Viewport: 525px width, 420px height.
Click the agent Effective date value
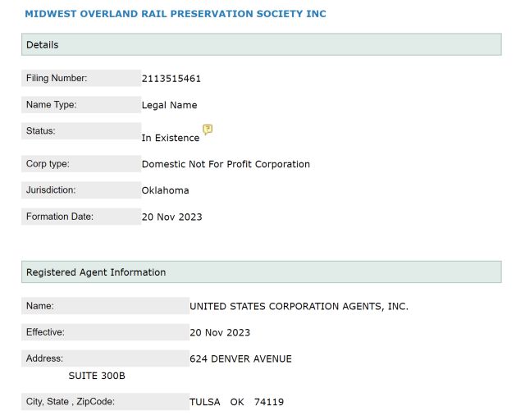[220, 332]
